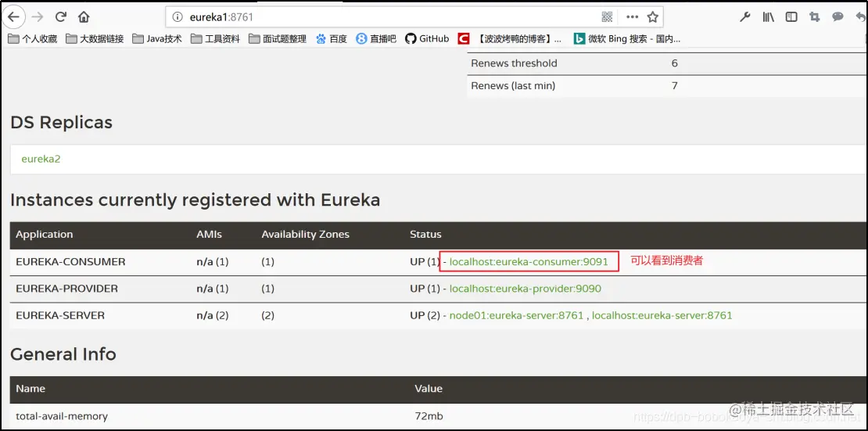
Task: Open localhost:eureka-server:8761 instance link
Action: (x=662, y=316)
